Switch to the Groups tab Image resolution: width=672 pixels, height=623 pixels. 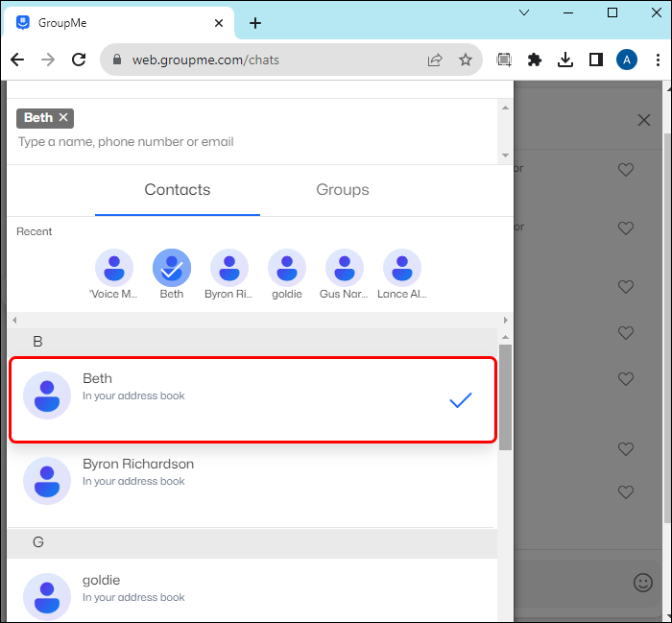click(x=343, y=190)
